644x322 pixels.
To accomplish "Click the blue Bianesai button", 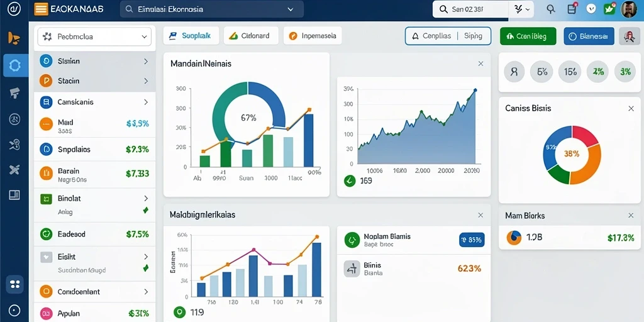I will point(589,36).
